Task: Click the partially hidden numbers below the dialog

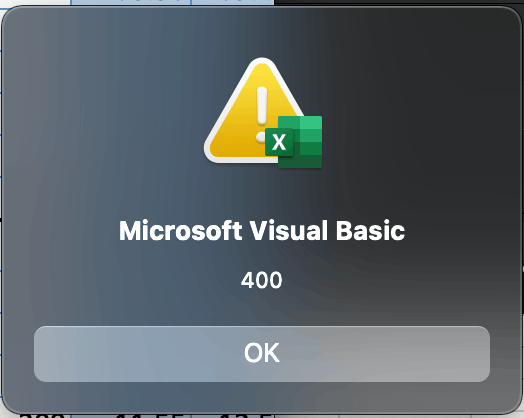Action: [145, 416]
